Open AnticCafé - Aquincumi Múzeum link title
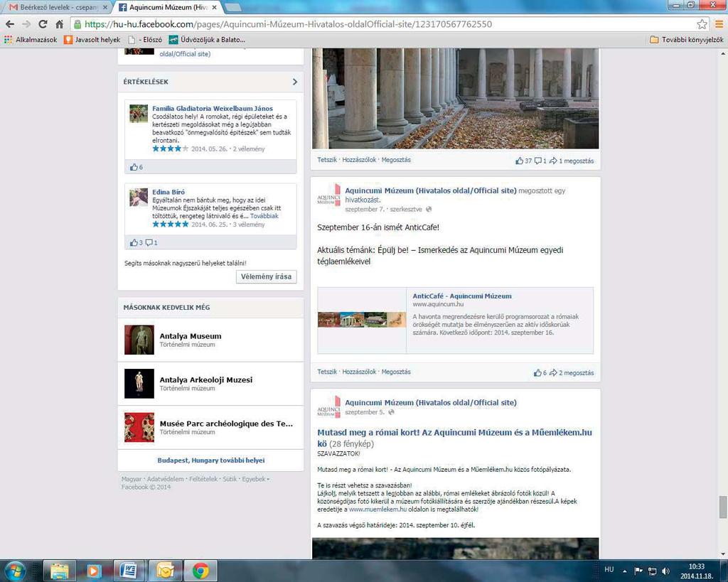This screenshot has width=728, height=582. (462, 296)
